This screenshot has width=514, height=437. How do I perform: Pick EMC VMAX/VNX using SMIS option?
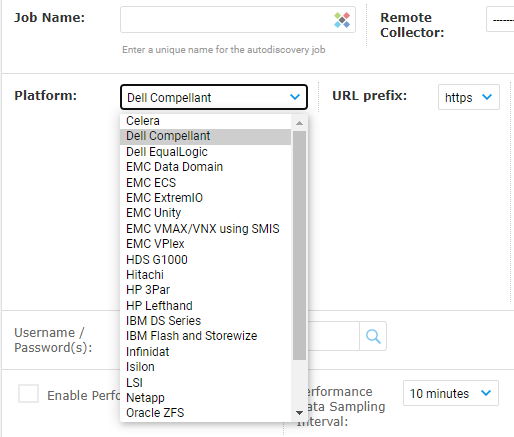tap(206, 229)
